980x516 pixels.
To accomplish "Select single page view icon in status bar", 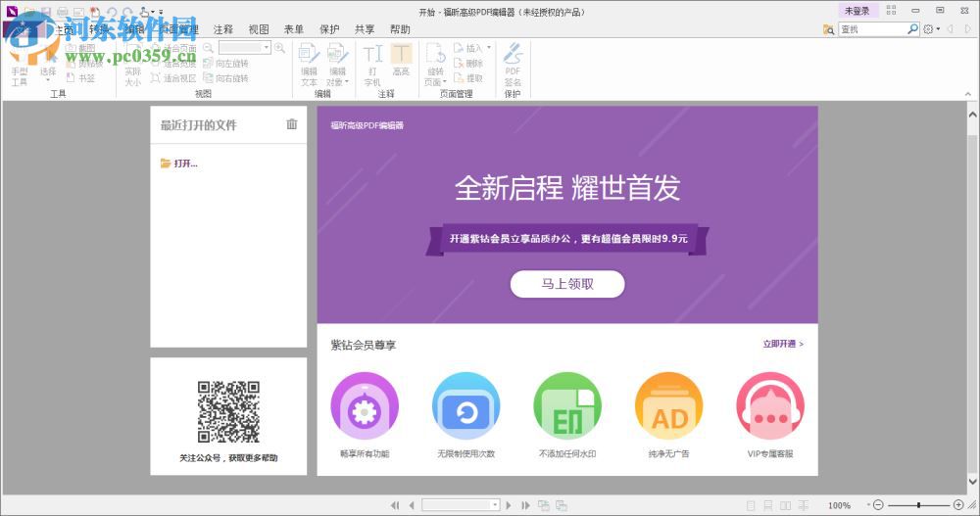I will pos(751,505).
